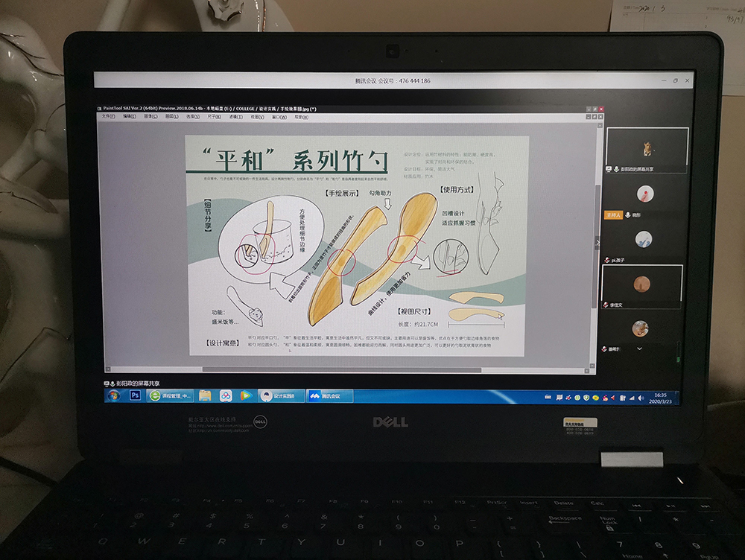
Task: Switch to the 腾讯会议 taskbar button
Action: click(x=328, y=396)
